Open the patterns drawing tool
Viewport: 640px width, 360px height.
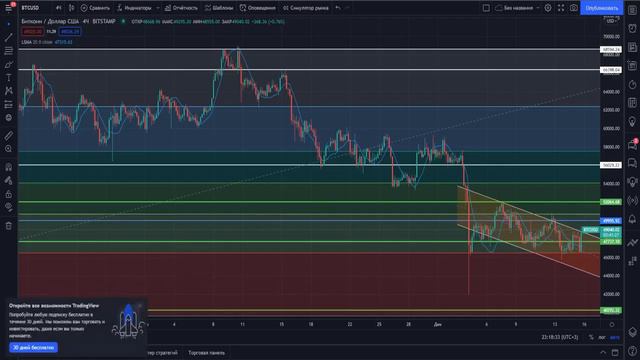[9, 91]
